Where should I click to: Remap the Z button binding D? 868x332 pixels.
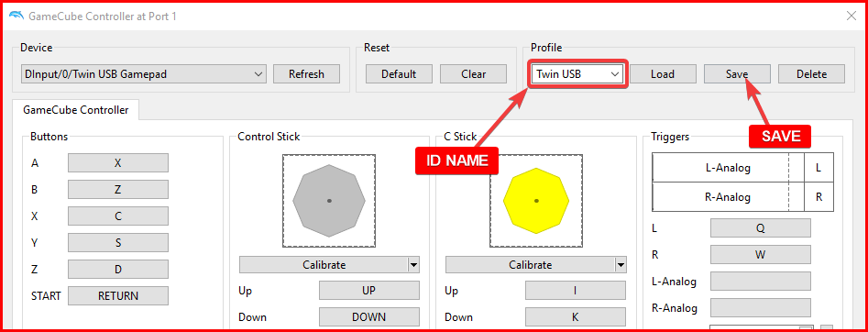(118, 270)
